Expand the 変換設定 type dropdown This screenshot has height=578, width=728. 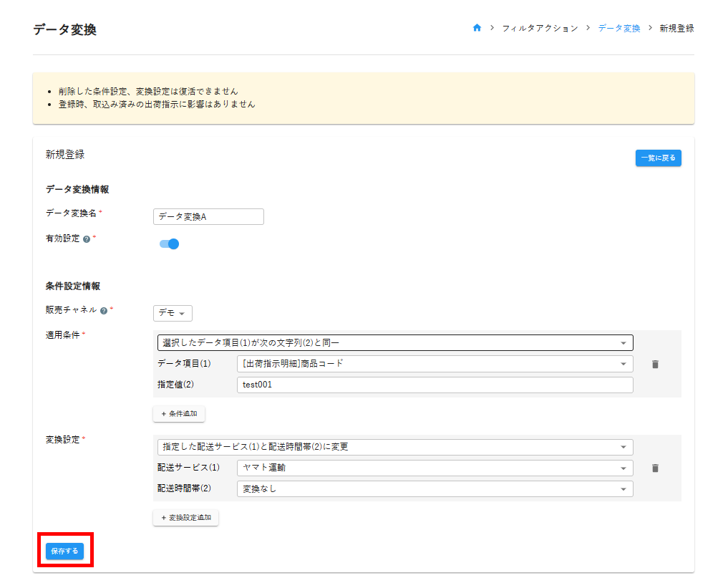394,447
